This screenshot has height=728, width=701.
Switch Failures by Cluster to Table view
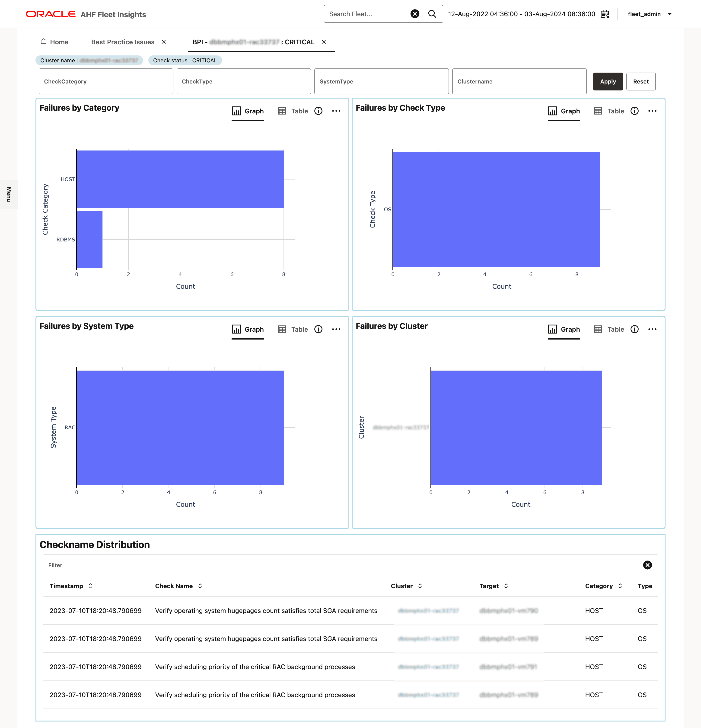tap(609, 329)
